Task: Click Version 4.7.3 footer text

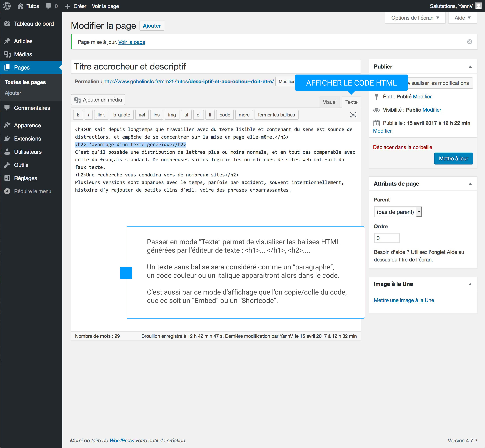Action: [462, 440]
